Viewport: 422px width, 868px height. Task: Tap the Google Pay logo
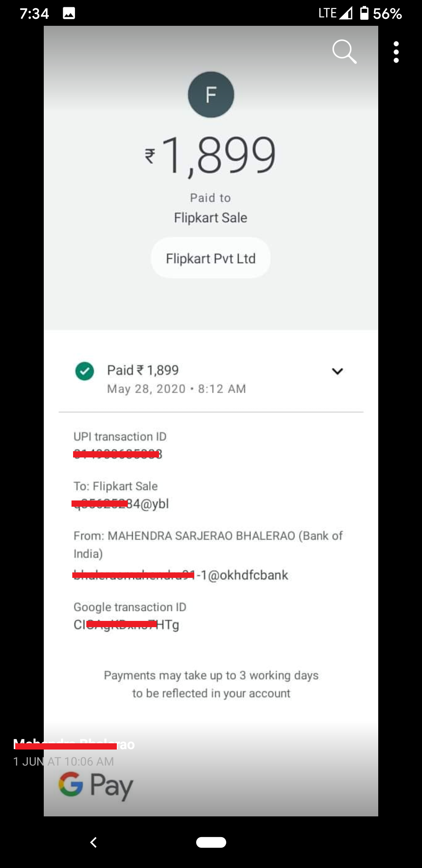[x=96, y=785]
